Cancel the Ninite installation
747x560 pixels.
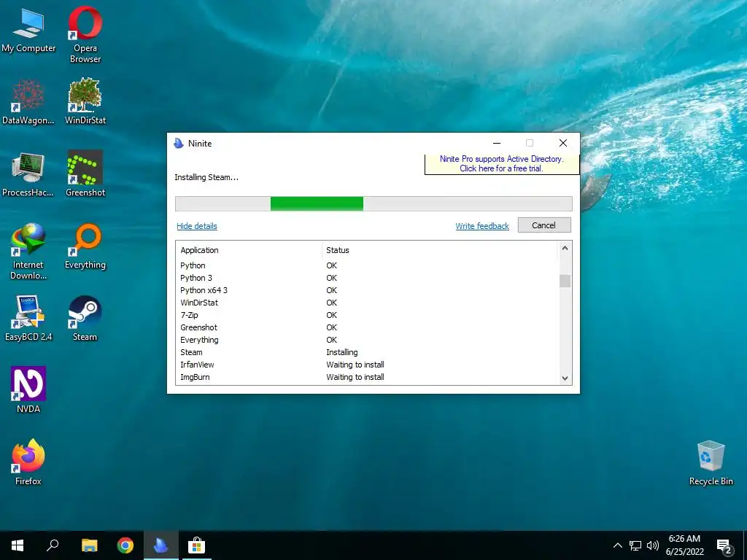click(544, 225)
